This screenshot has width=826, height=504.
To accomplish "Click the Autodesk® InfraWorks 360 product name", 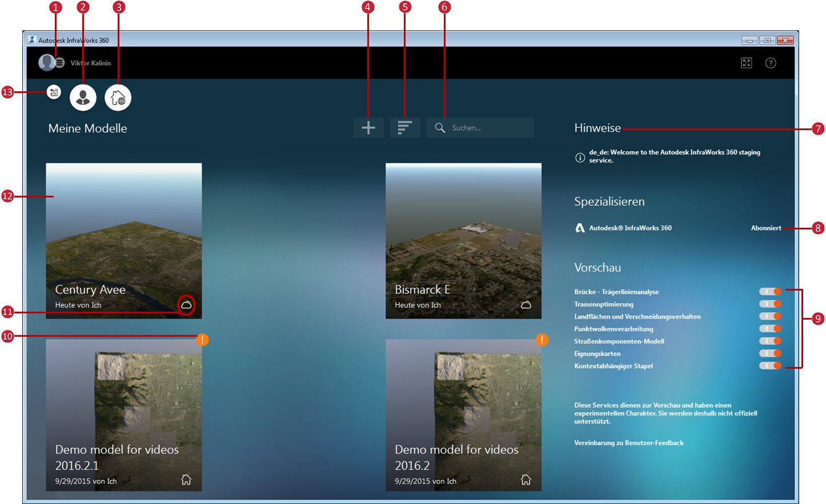I will tap(631, 228).
